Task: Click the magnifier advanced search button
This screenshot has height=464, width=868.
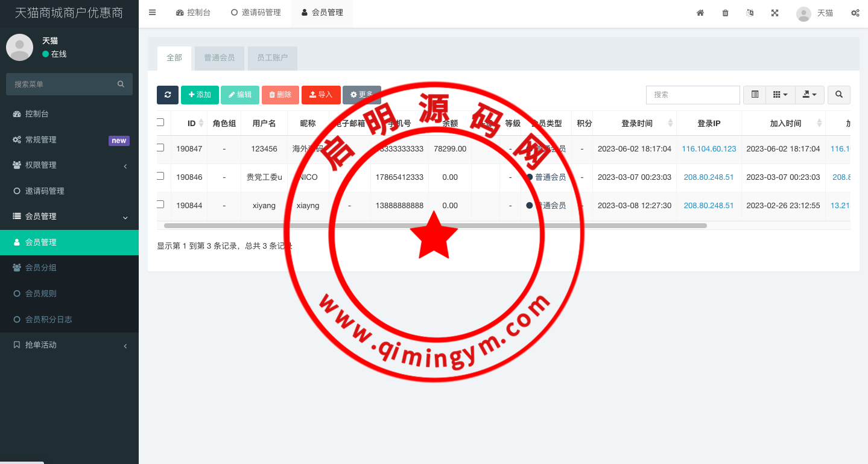Action: [x=838, y=95]
